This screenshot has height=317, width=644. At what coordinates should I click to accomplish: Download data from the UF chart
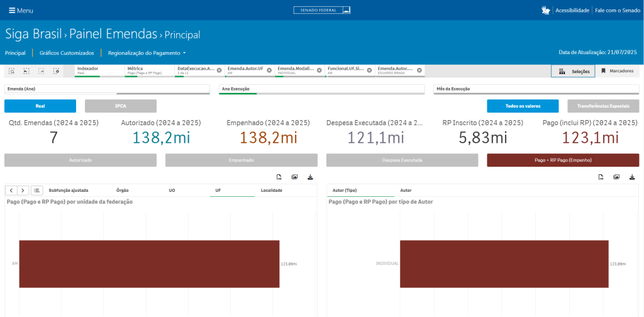tap(310, 177)
